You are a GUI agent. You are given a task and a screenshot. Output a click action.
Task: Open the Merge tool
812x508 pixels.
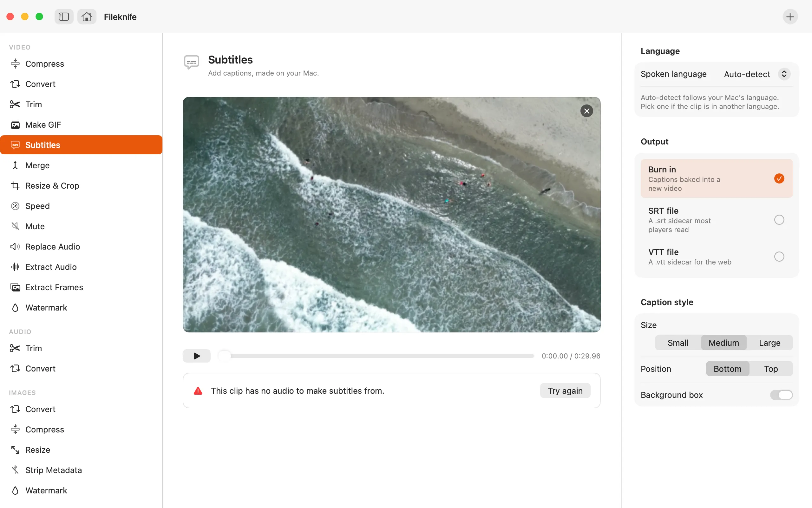tap(81, 165)
